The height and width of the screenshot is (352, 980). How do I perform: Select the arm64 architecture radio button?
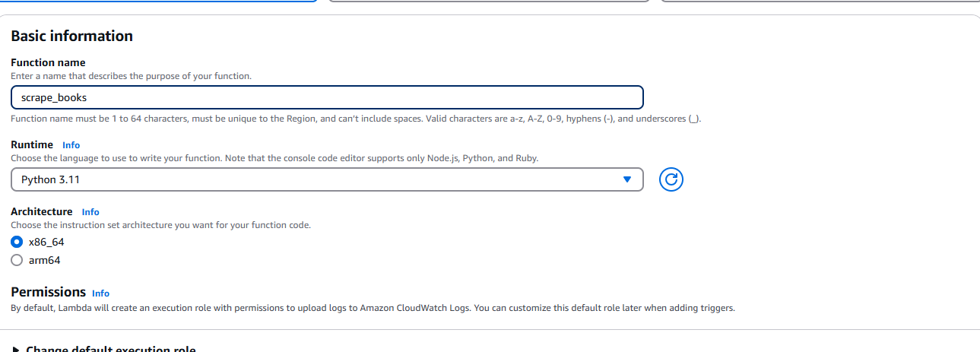click(17, 260)
